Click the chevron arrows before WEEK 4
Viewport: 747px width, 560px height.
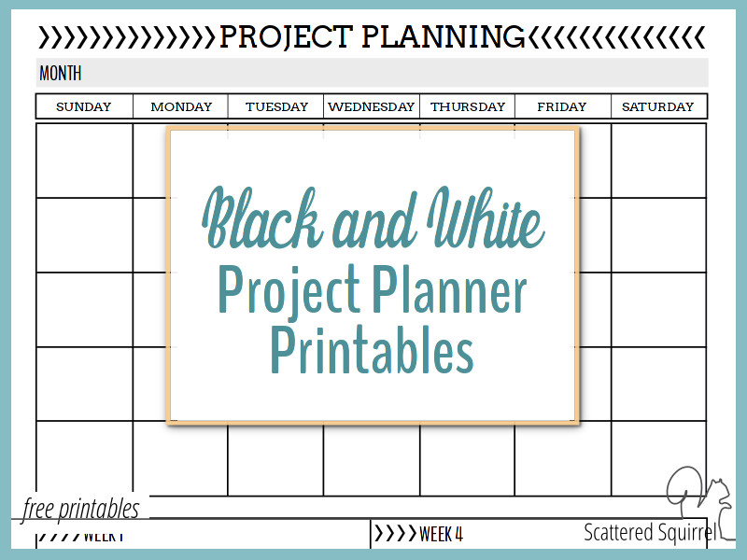click(396, 533)
